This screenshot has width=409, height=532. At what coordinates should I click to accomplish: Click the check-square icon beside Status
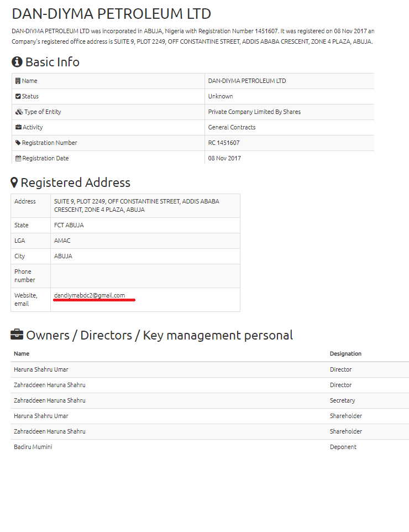click(18, 96)
